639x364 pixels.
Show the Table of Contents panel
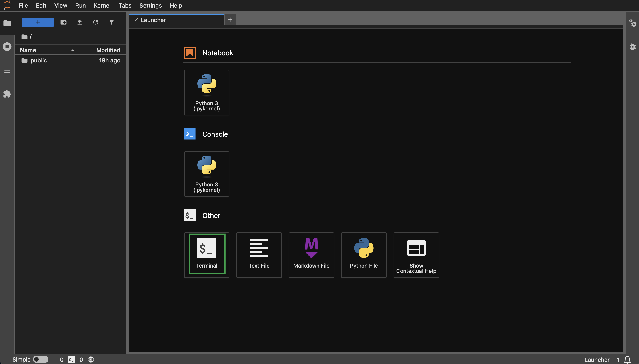point(7,70)
